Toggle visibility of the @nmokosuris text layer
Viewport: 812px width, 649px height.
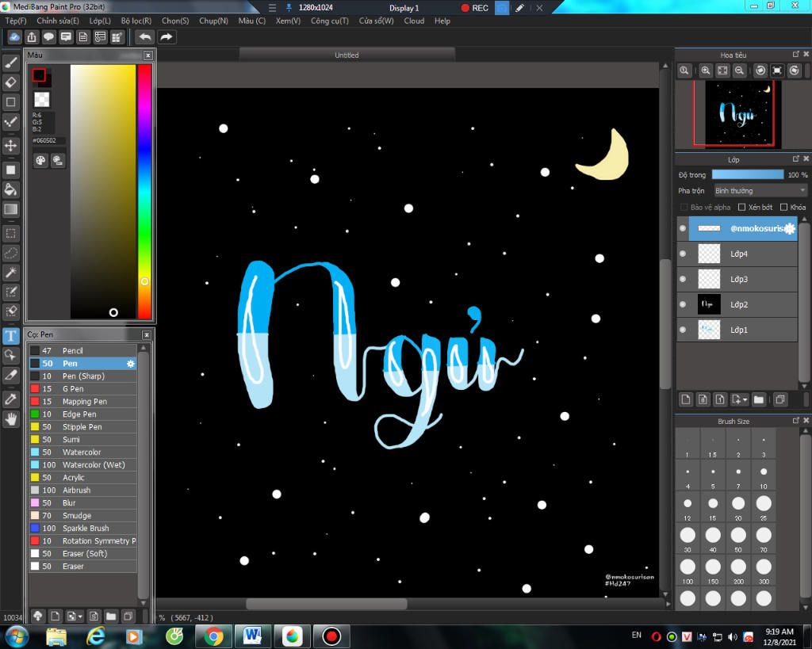point(683,228)
